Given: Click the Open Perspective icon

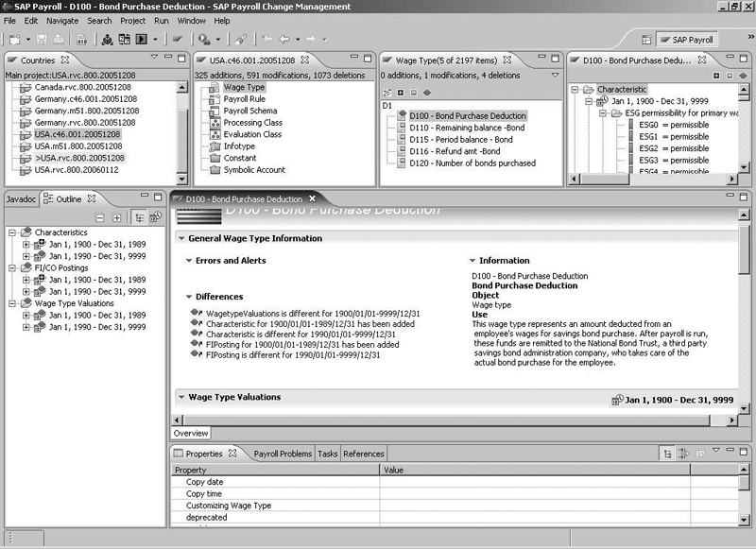Looking at the screenshot, I should (646, 40).
